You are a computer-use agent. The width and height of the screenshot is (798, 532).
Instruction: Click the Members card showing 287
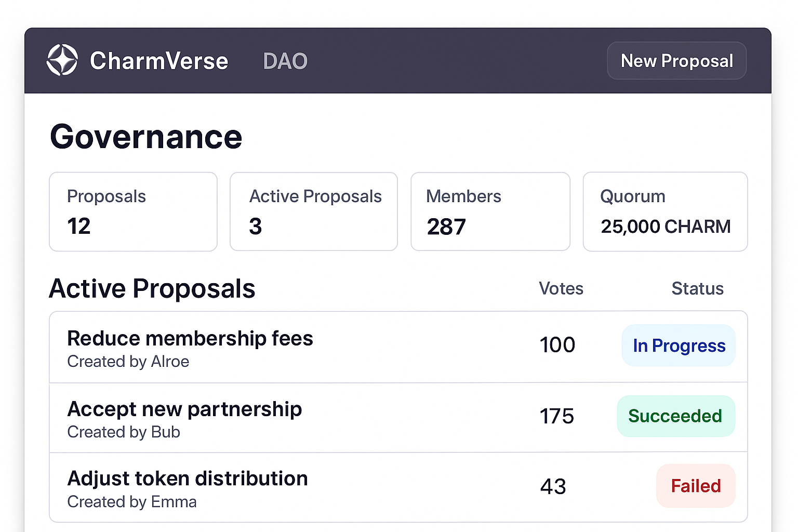click(490, 211)
